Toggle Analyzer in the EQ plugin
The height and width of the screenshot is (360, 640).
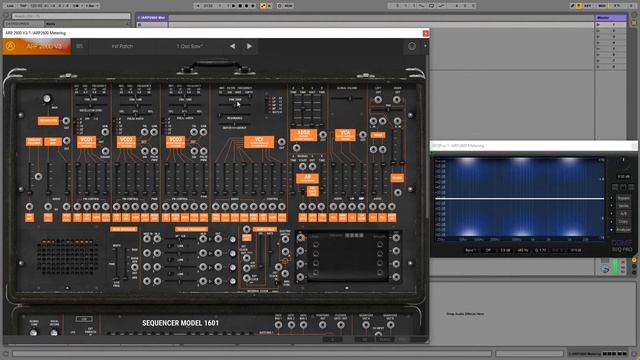point(623,230)
